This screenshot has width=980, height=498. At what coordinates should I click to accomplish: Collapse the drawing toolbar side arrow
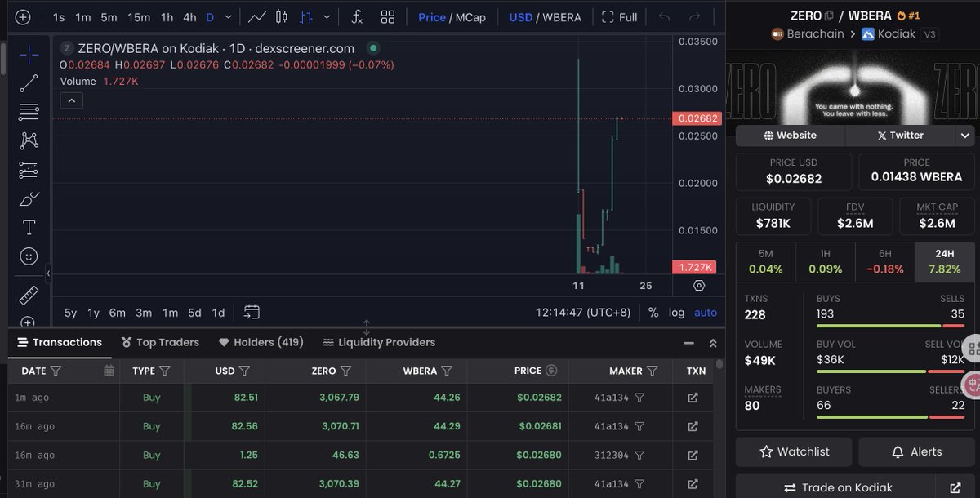(x=48, y=273)
